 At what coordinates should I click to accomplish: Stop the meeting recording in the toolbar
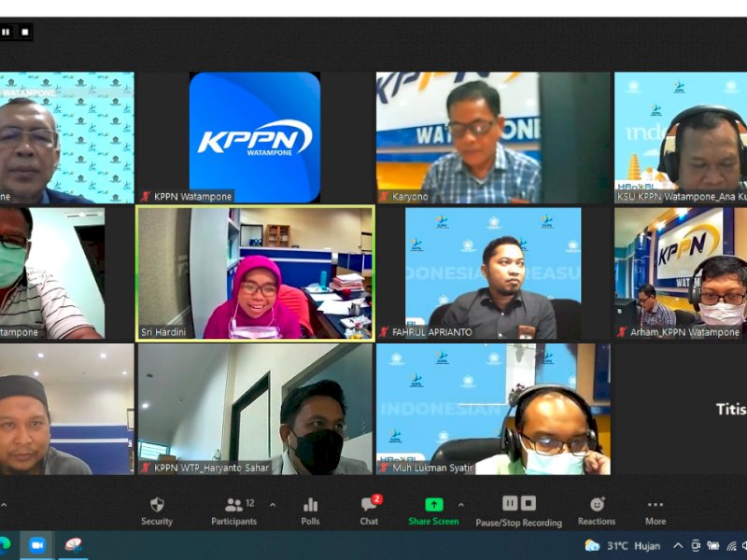528,503
